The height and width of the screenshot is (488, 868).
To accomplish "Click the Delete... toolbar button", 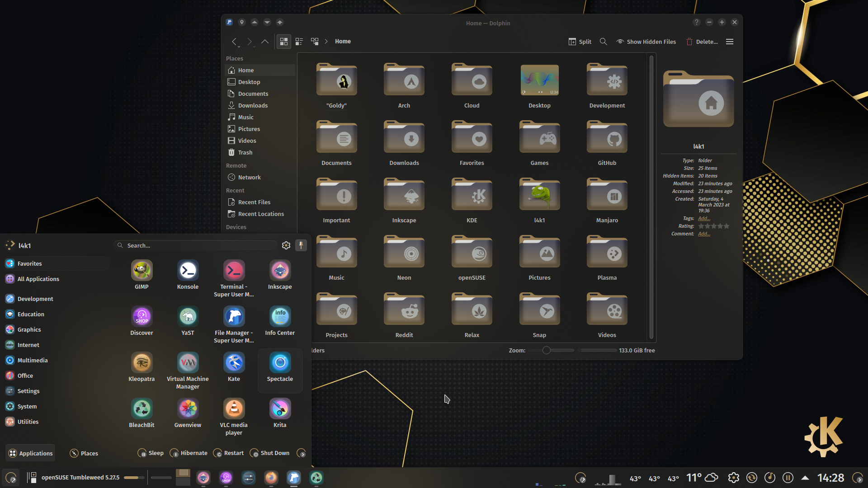I will point(702,42).
